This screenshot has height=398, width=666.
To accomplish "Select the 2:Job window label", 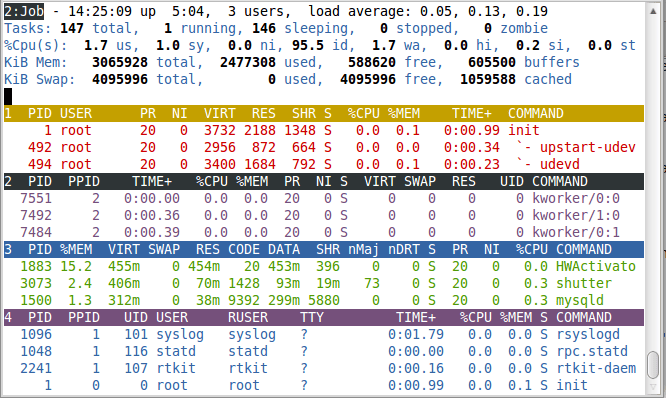I will [x=24, y=11].
